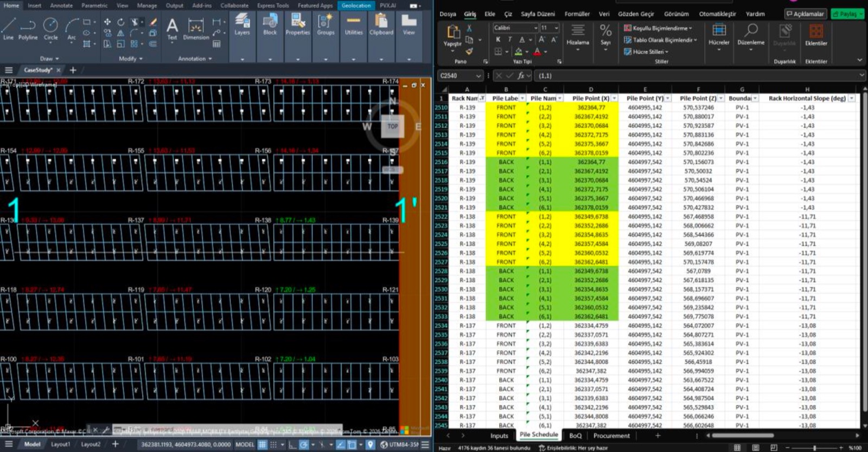Open AutoCAD file tab hamburger menu

[9, 70]
